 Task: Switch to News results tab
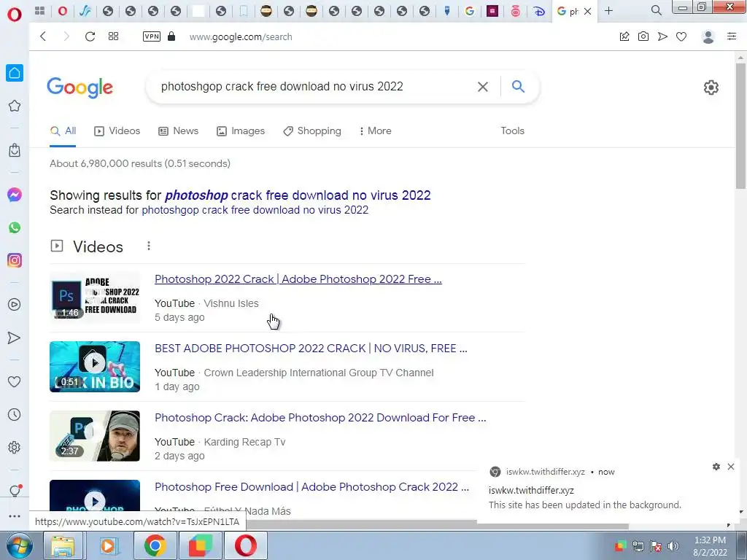point(178,131)
